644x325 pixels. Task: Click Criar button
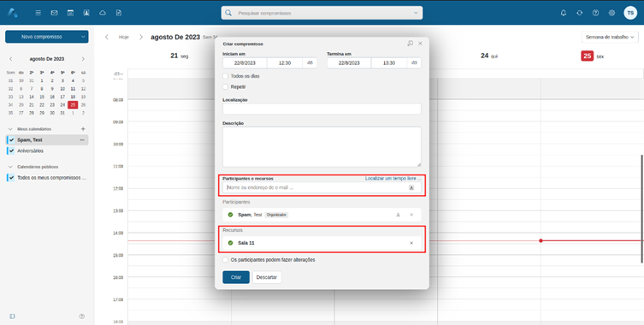236,277
